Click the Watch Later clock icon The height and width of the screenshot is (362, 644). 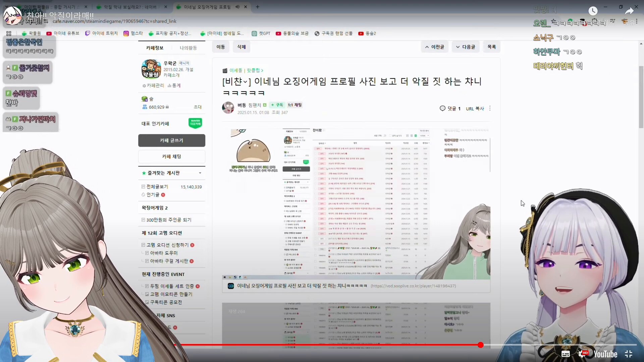click(x=593, y=11)
